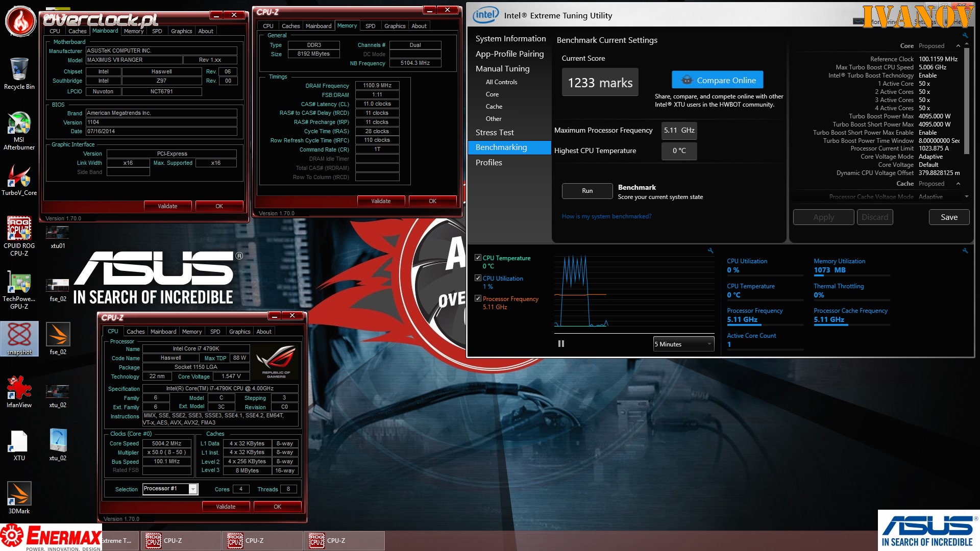Open the XTU desktop shortcut
The height and width of the screenshot is (551, 980).
(19, 445)
